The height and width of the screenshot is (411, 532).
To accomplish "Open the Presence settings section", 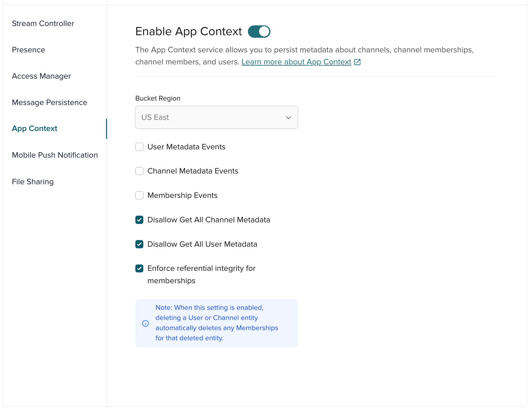I will click(x=29, y=50).
